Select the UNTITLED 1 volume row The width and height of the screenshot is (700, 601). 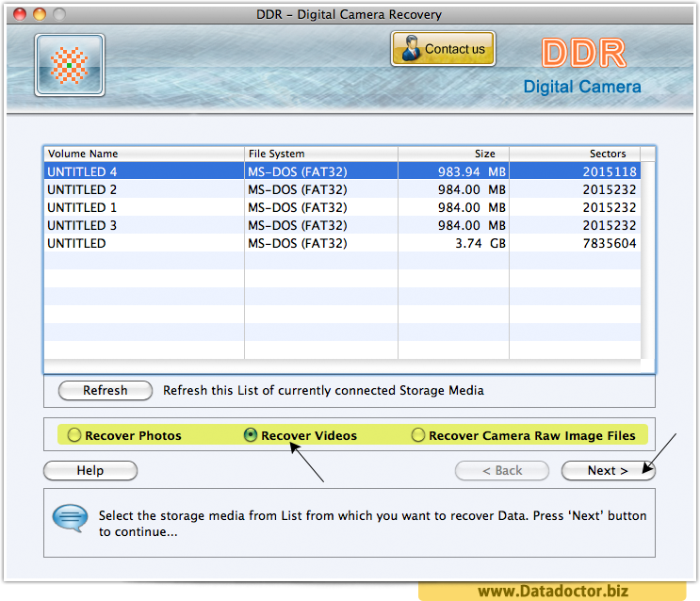click(342, 207)
